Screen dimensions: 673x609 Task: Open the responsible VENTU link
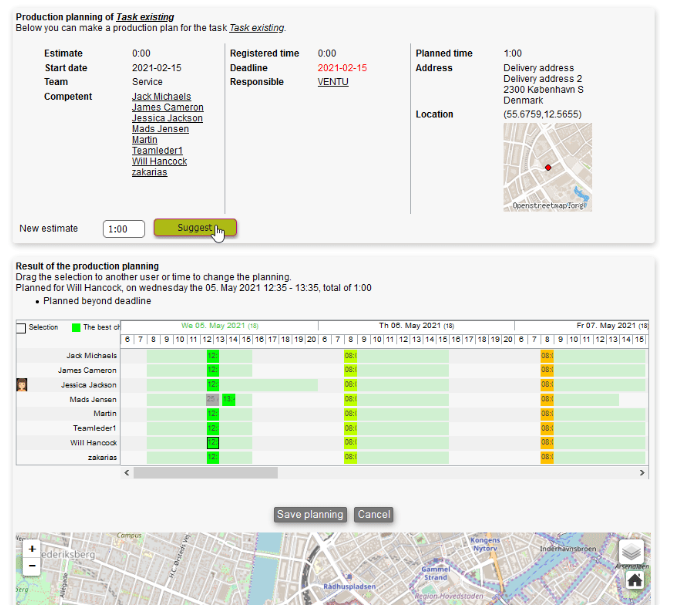[333, 82]
